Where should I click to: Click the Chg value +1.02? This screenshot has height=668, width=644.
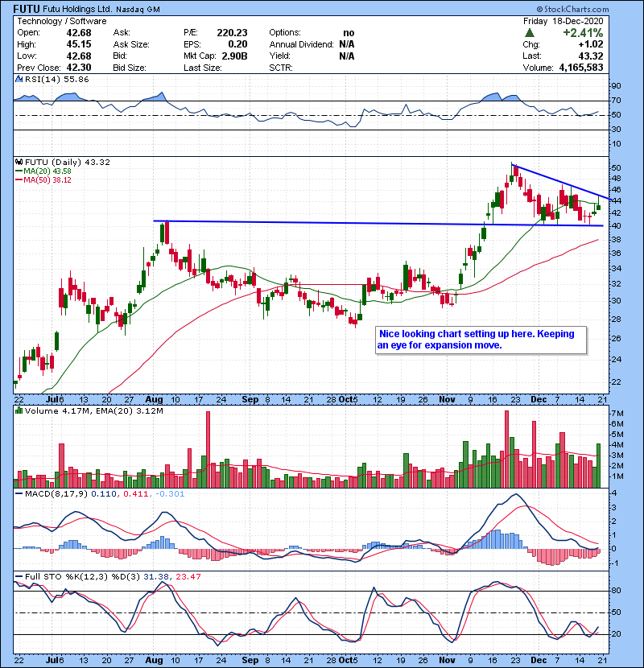pos(591,44)
